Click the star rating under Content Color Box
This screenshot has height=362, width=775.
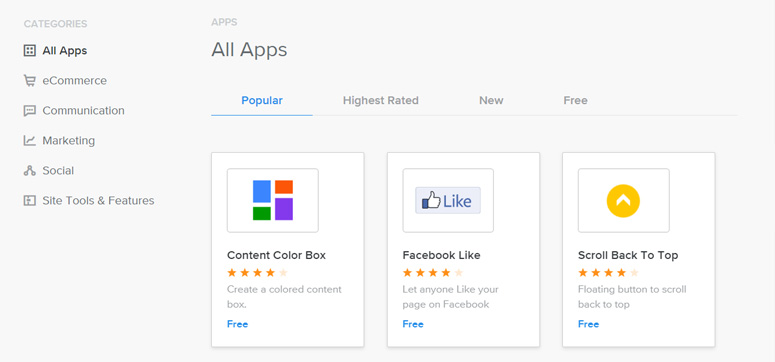click(x=257, y=272)
